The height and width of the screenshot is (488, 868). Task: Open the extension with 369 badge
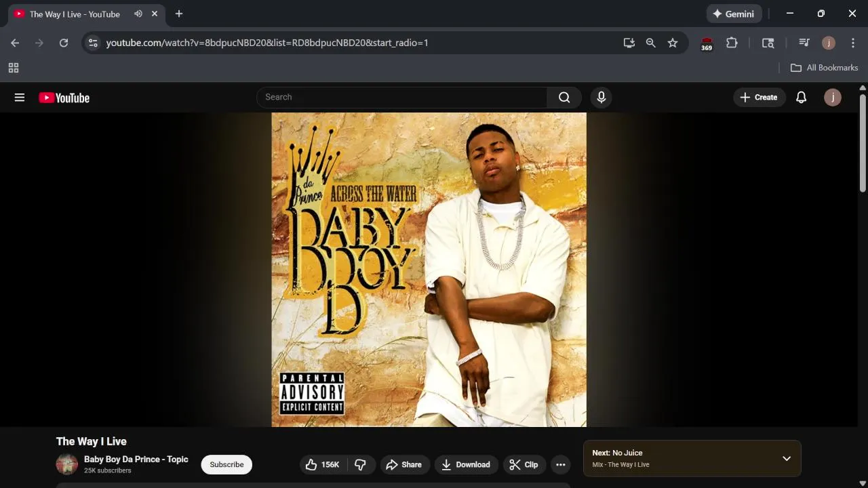click(707, 43)
